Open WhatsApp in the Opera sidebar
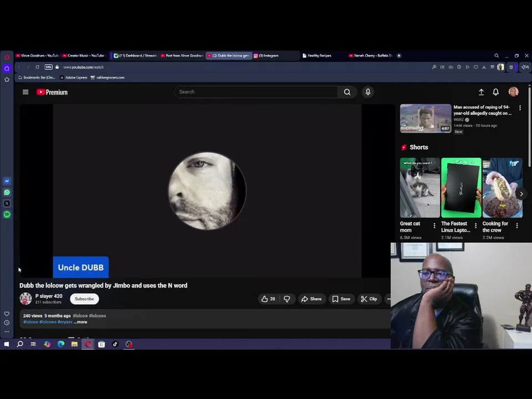 coord(7,192)
